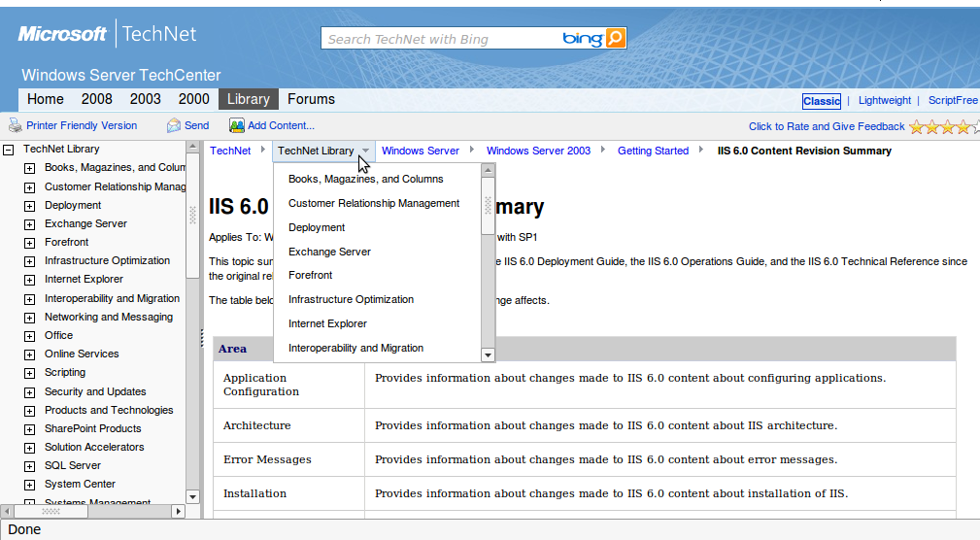Expand the Internet Explorer tree node
980x540 pixels.
point(29,280)
